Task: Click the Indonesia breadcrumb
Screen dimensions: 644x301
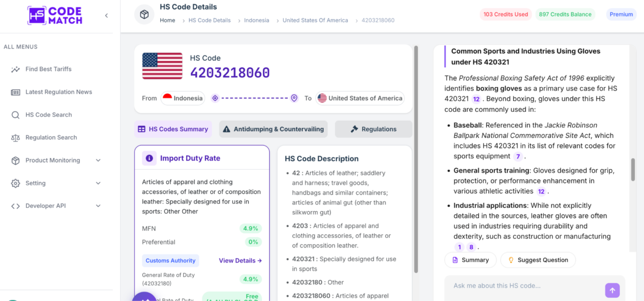Action: click(256, 20)
